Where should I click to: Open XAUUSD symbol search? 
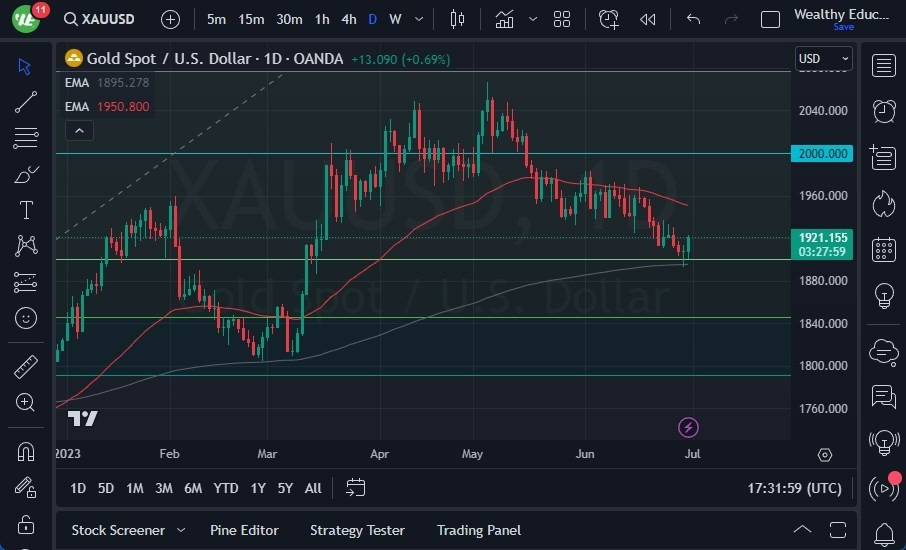(x=99, y=19)
